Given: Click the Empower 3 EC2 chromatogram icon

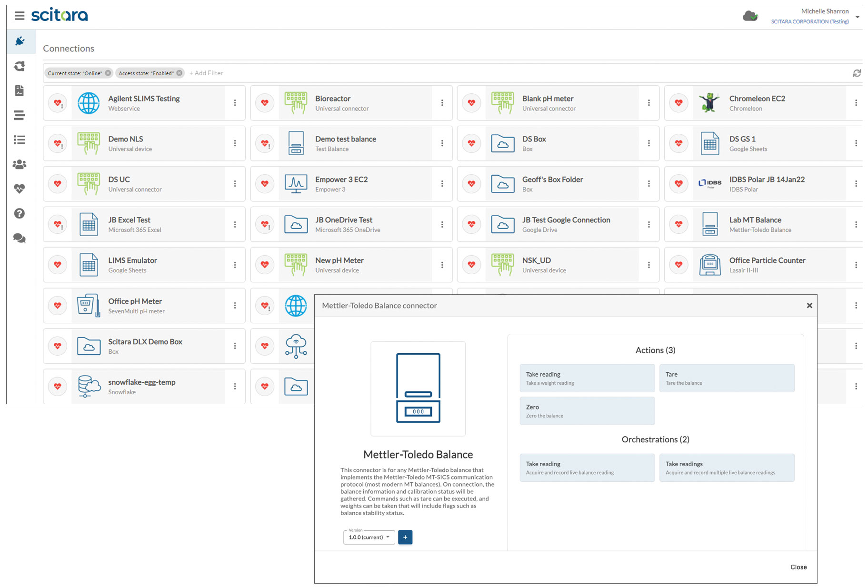Looking at the screenshot, I should click(x=296, y=184).
